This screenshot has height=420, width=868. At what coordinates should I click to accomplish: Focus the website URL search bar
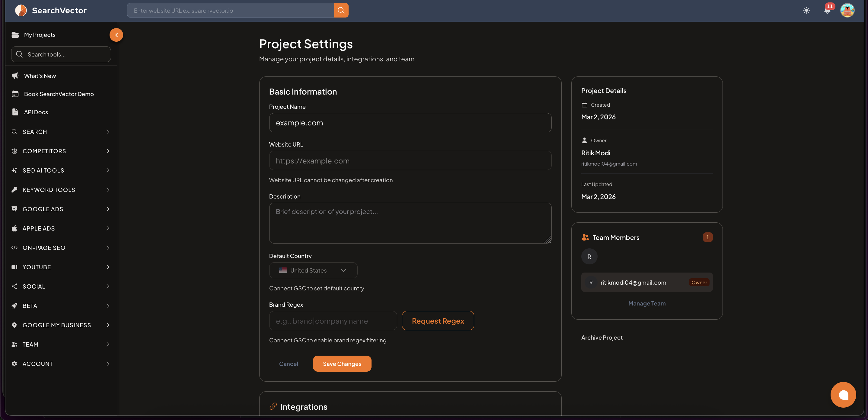231,11
